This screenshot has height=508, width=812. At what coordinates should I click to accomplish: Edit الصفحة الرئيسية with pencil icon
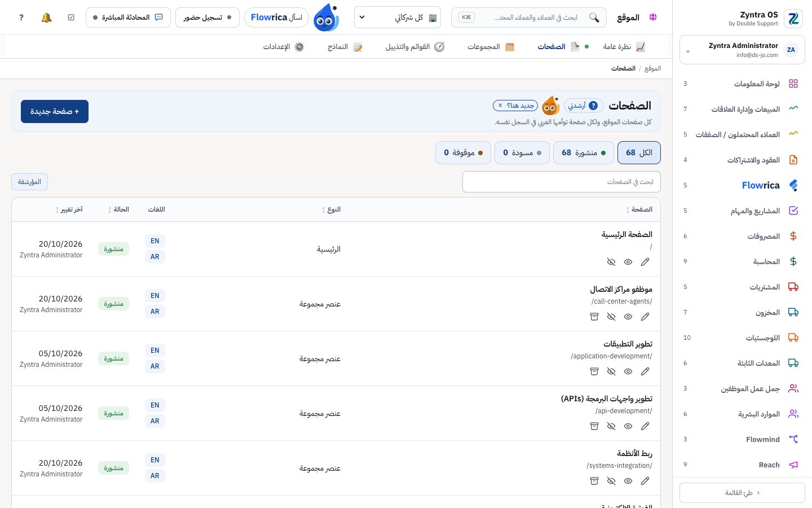[x=645, y=262]
